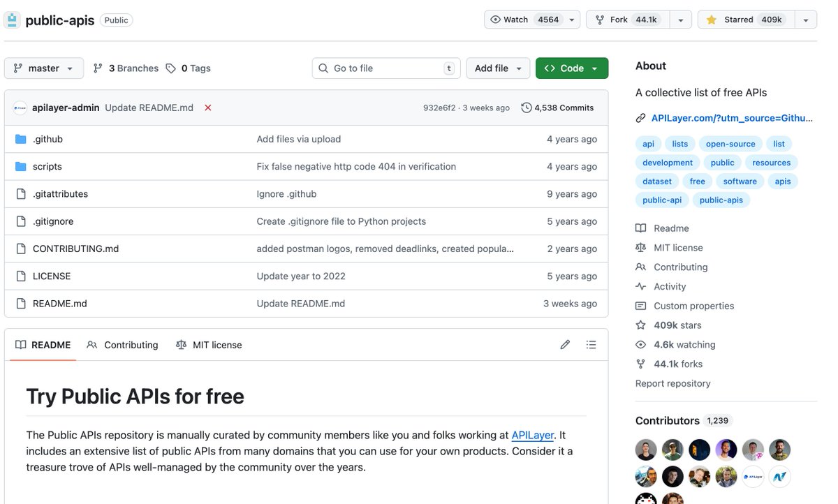The image size is (838, 504).
Task: Click the book icon beside Readme
Action: pos(640,228)
